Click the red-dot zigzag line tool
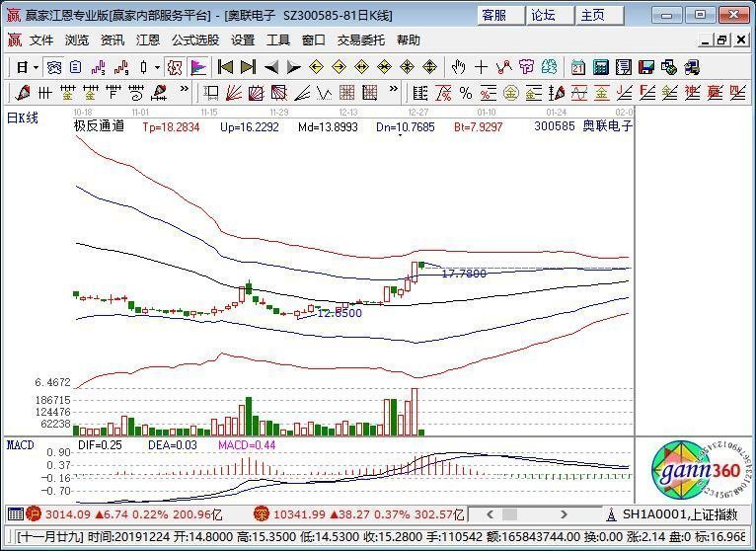This screenshot has height=551, width=756. tap(504, 67)
